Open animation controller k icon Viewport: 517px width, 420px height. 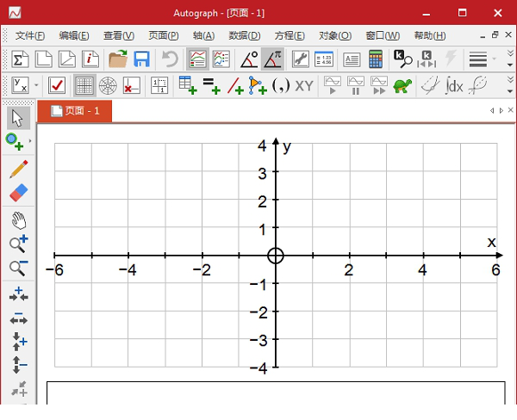[x=427, y=59]
